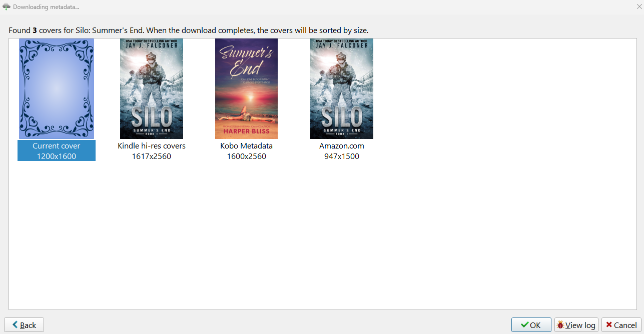Image resolution: width=644 pixels, height=334 pixels.
Task: Choose the Kindle hi-res covers thumbnail
Action: tap(152, 89)
